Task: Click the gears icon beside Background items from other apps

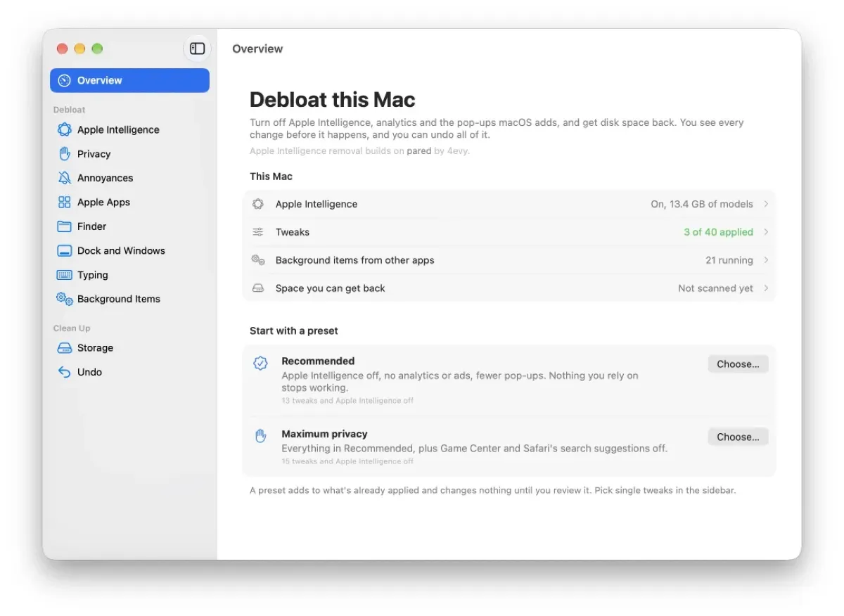Action: 258,260
